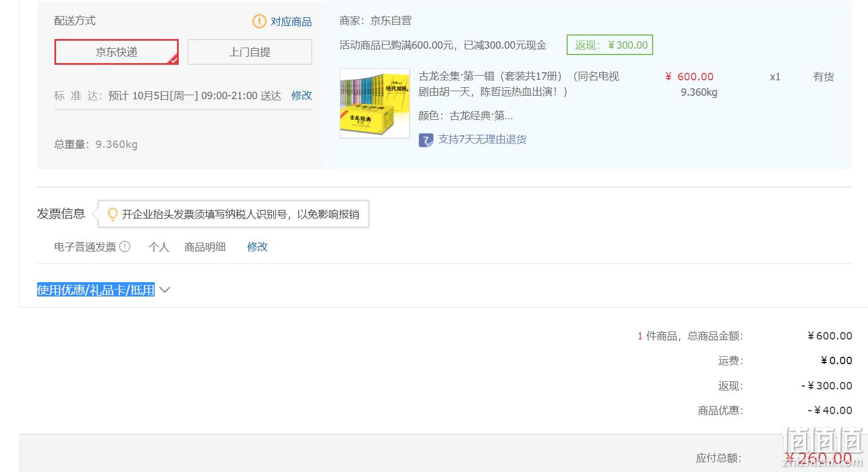868x472 pixels.
Task: Open 对应商品 link
Action: click(291, 21)
